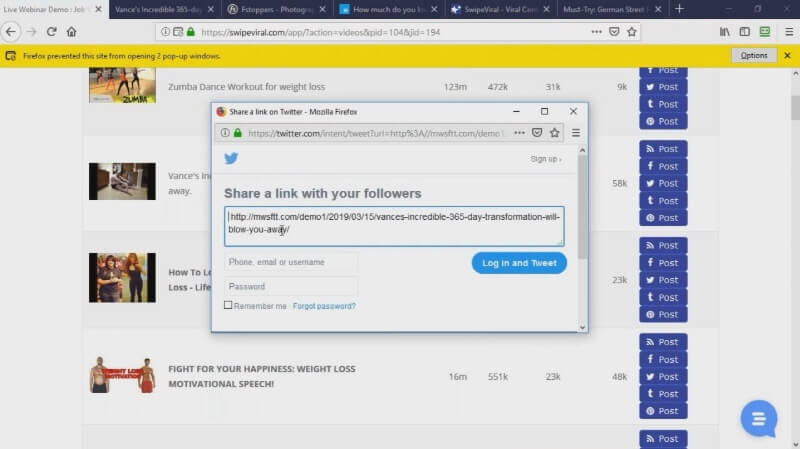
Task: Click the 123m value in Zumba row
Action: pos(455,87)
